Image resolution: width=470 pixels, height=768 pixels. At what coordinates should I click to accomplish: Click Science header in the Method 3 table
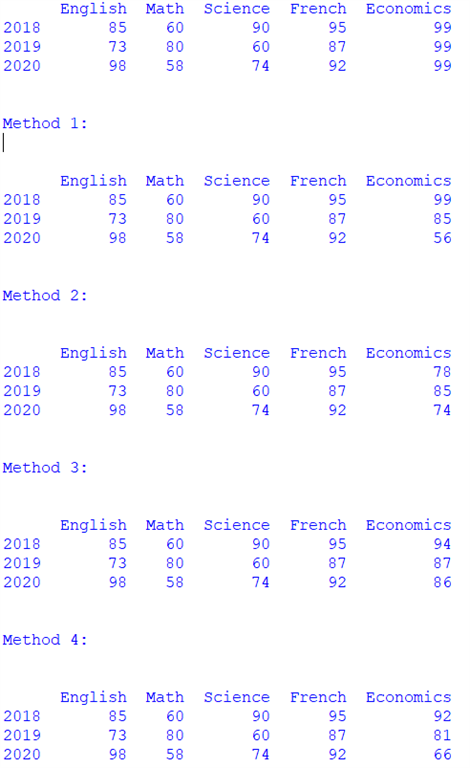coord(236,526)
